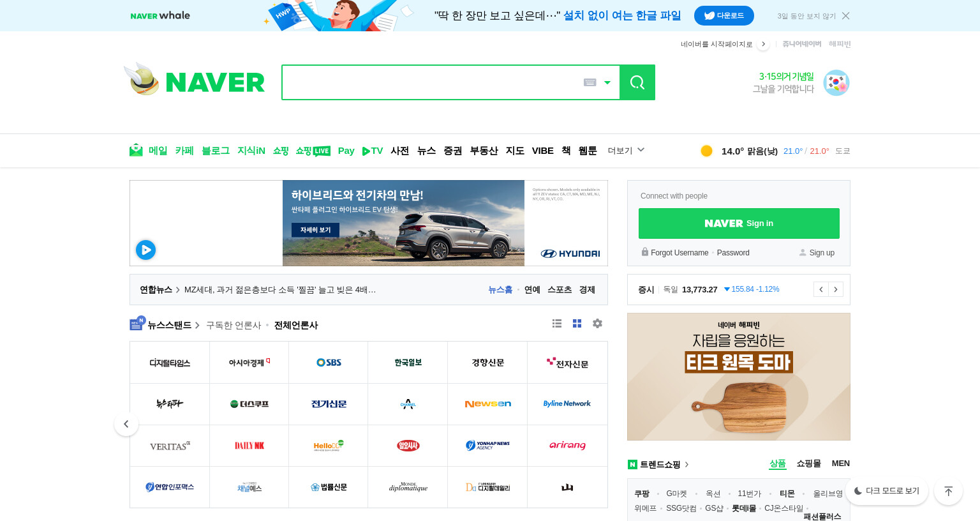Click the Sign up link
Viewport: 980px width, 521px height.
(x=822, y=253)
